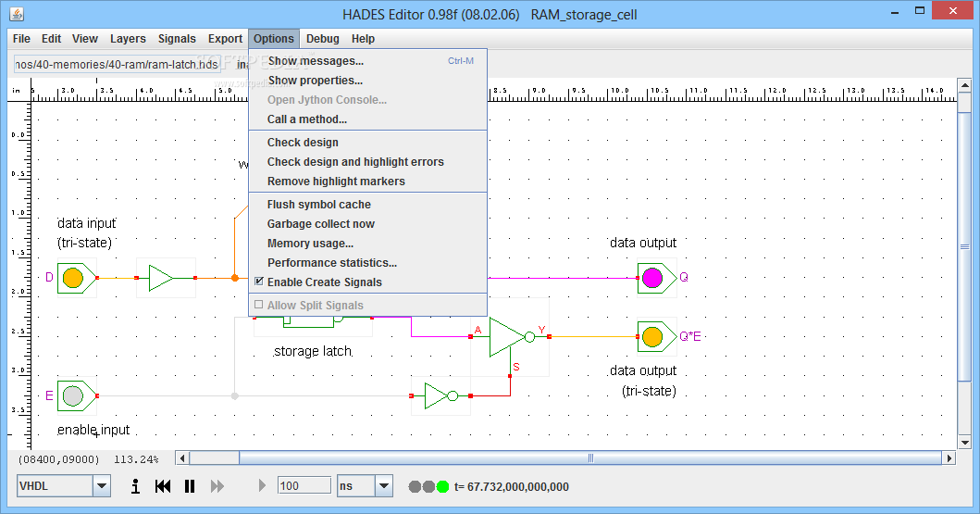Pause the running simulation
Image resolution: width=980 pixels, height=514 pixels.
click(190, 486)
